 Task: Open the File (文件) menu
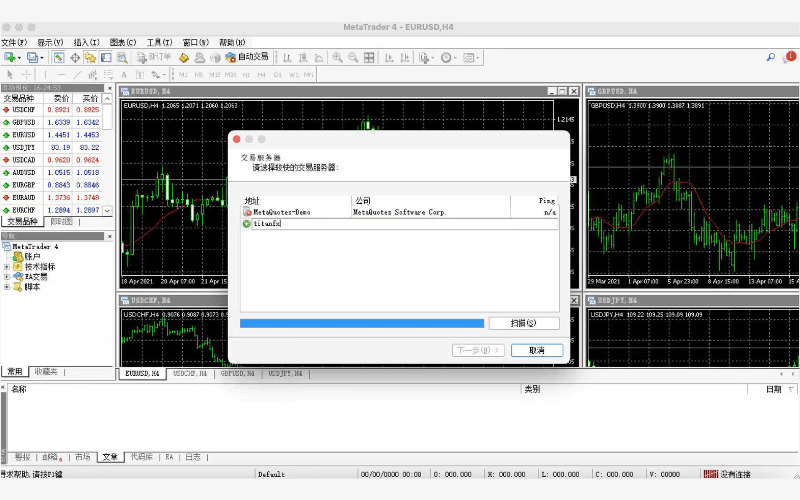coord(14,42)
